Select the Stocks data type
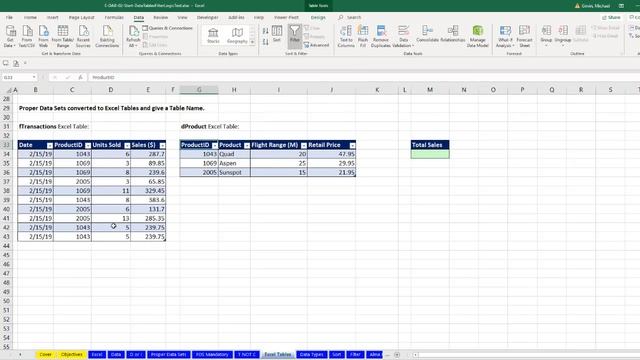The image size is (640, 360). 213,36
